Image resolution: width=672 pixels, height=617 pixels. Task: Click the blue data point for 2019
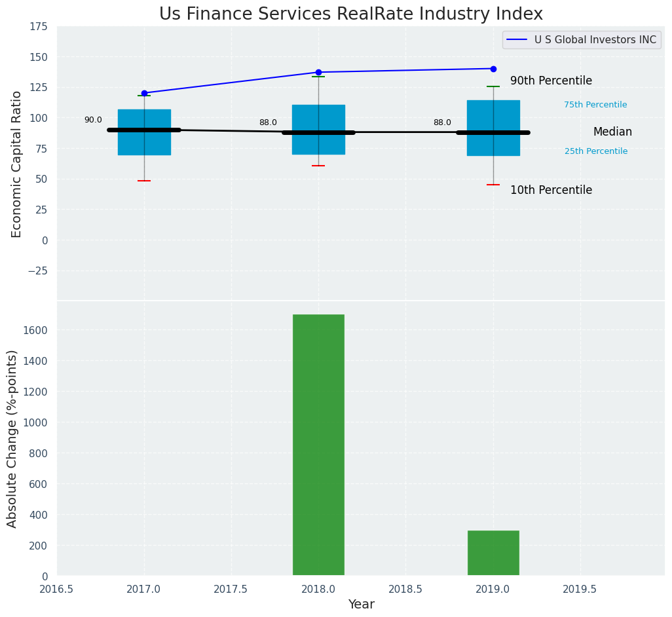[x=493, y=69]
